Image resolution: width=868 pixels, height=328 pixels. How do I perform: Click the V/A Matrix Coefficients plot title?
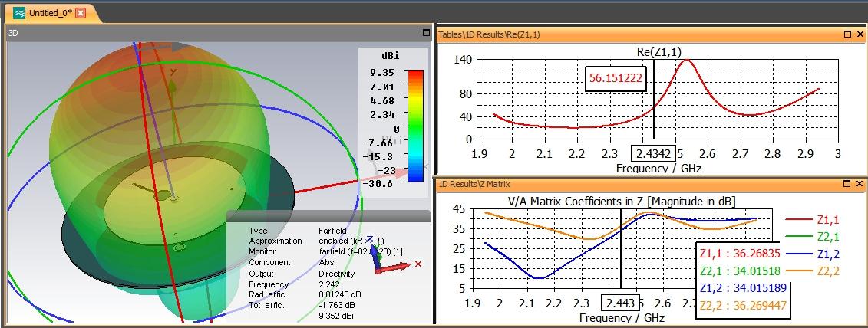tap(621, 201)
